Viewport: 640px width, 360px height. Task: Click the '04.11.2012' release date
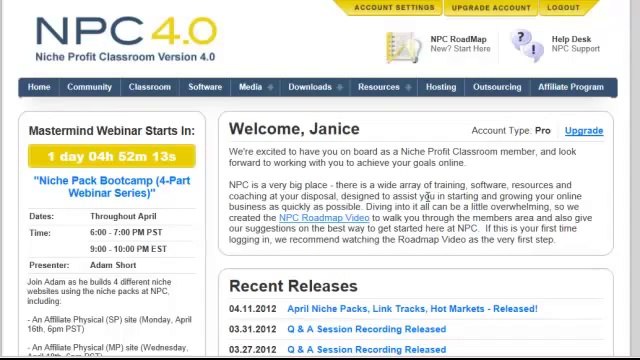click(x=253, y=309)
